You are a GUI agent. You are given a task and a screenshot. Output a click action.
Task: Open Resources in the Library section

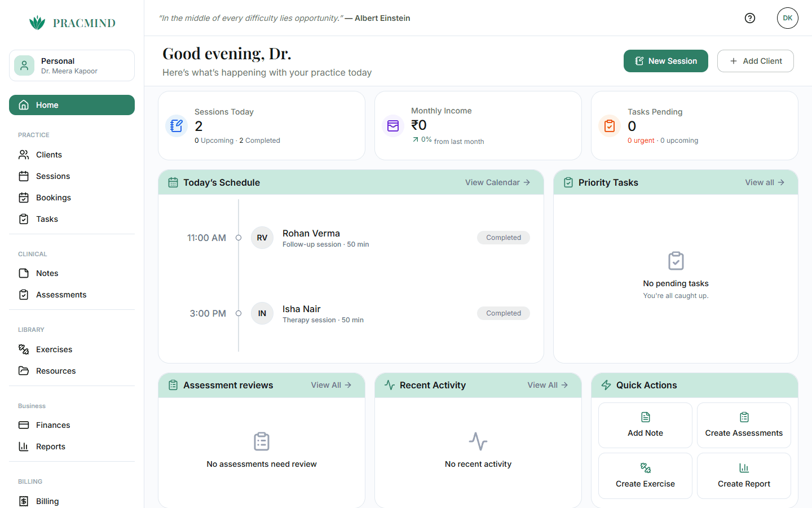coord(72,371)
